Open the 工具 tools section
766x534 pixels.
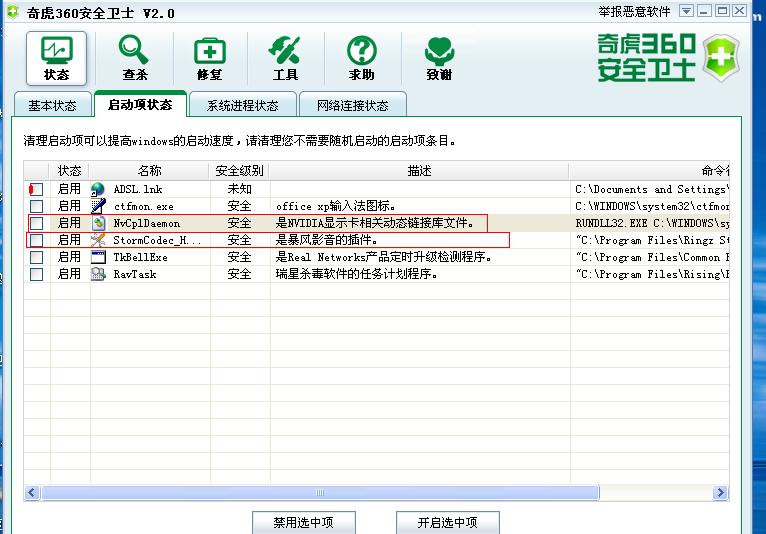click(x=285, y=59)
